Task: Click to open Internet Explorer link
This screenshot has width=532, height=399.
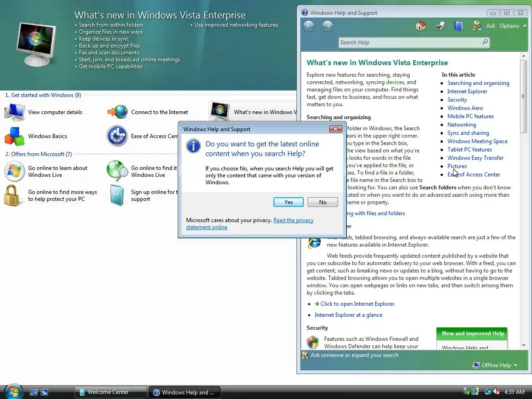Action: click(357, 304)
